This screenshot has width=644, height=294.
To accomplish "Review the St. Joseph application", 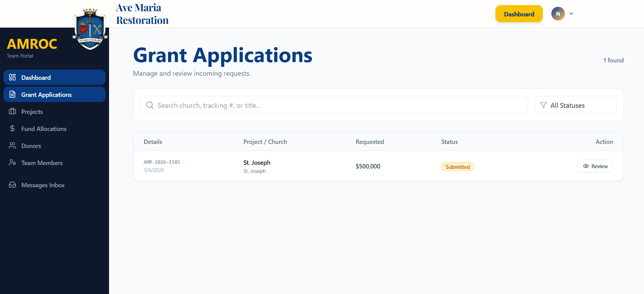I will click(x=595, y=166).
